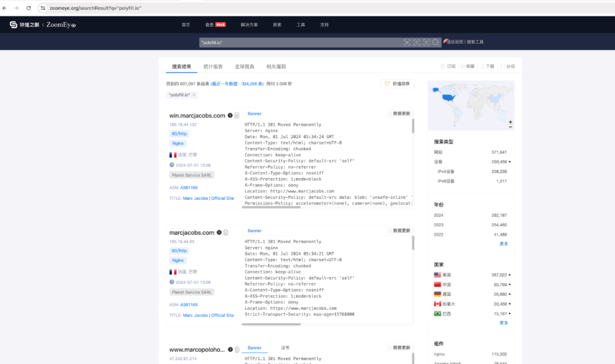615x364 pixels.
Task: Click arrow icon next to www.marcopoloho...
Action: click(x=230, y=349)
